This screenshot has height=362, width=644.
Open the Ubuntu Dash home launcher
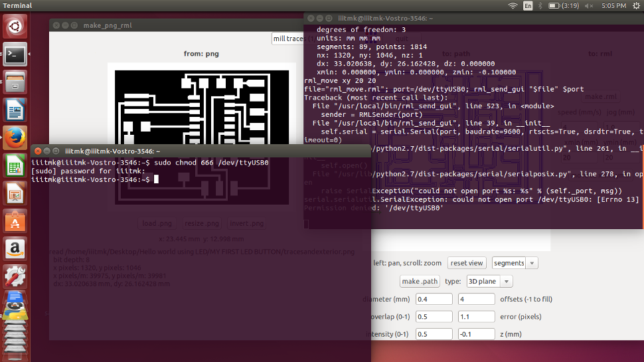(x=15, y=27)
